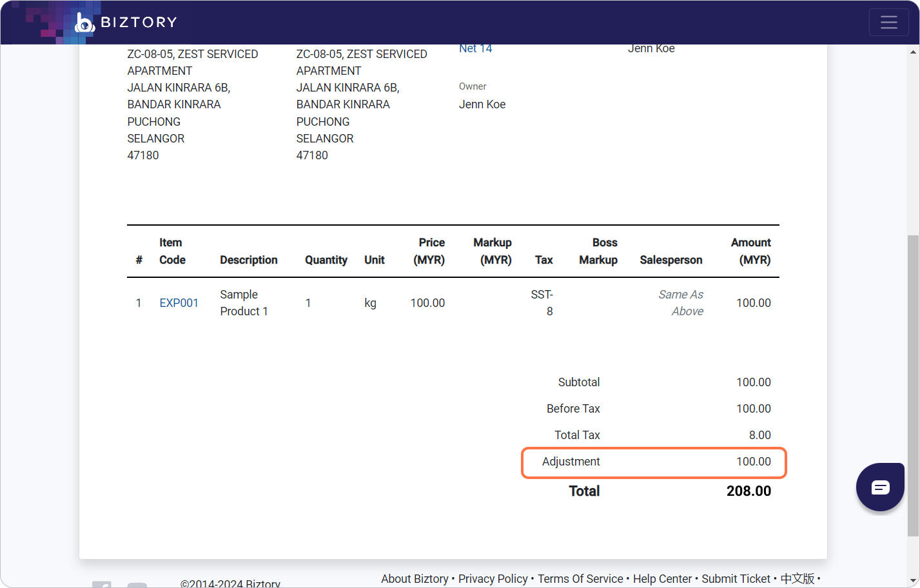920x588 pixels.
Task: Click the bold Total label
Action: (x=584, y=491)
